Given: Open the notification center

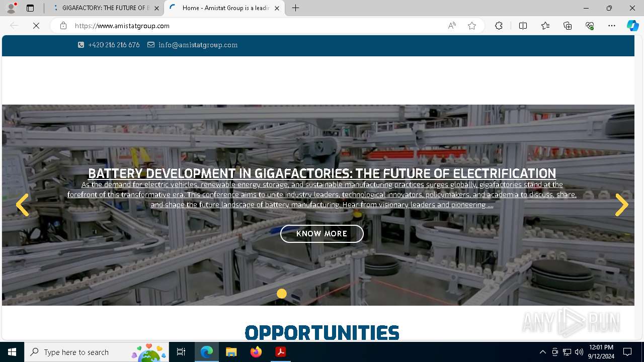Looking at the screenshot, I should (x=627, y=352).
